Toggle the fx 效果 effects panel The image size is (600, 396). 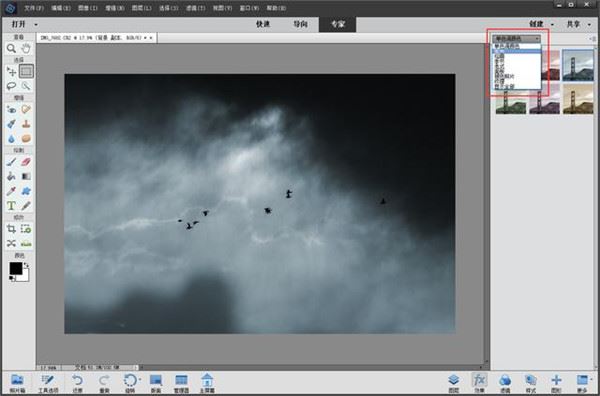[x=479, y=384]
